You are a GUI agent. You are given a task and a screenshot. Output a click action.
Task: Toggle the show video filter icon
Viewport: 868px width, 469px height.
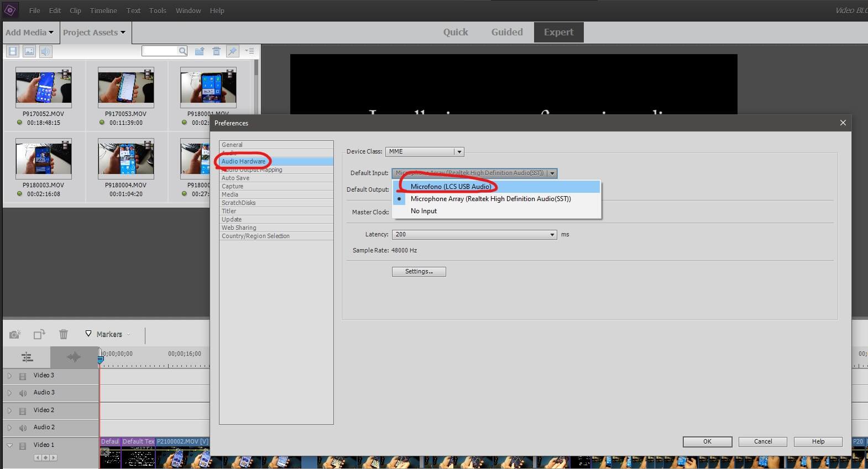click(x=13, y=51)
